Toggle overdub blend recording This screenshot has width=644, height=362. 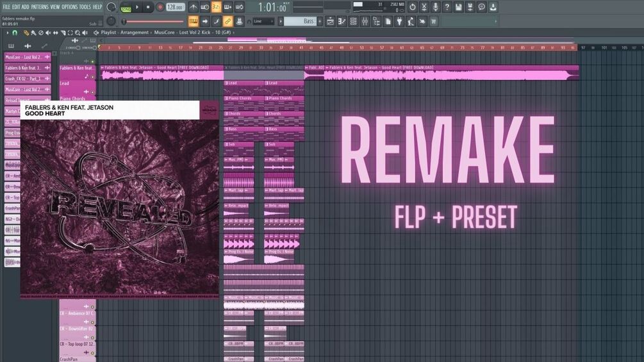(x=227, y=7)
